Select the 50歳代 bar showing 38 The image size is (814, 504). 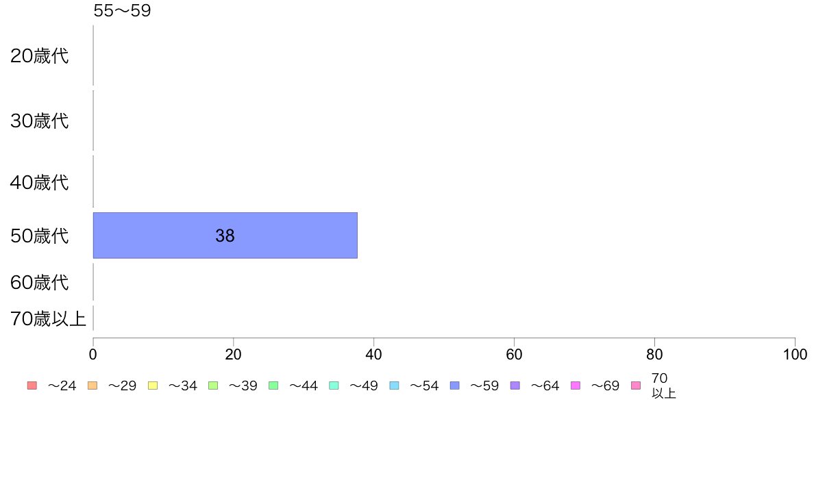pos(225,235)
